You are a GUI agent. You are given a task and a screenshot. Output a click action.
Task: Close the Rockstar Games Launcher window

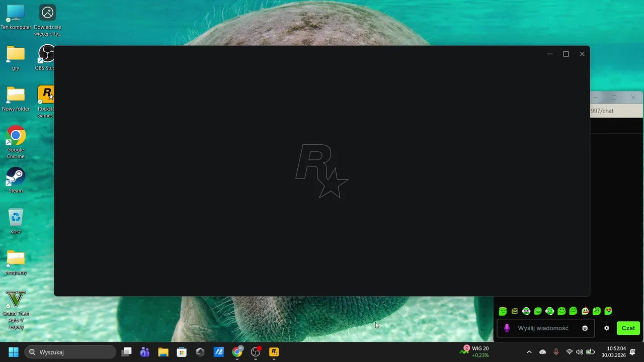pos(582,54)
